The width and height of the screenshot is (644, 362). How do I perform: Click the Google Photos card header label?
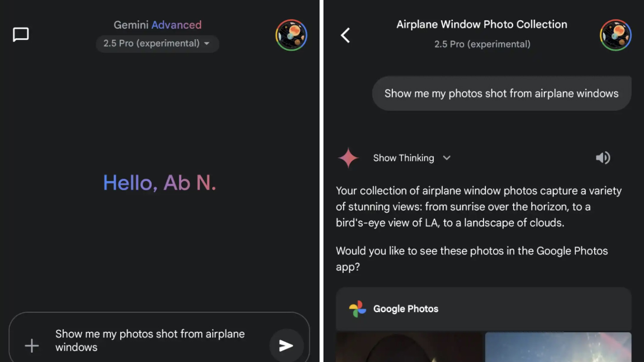tap(406, 309)
